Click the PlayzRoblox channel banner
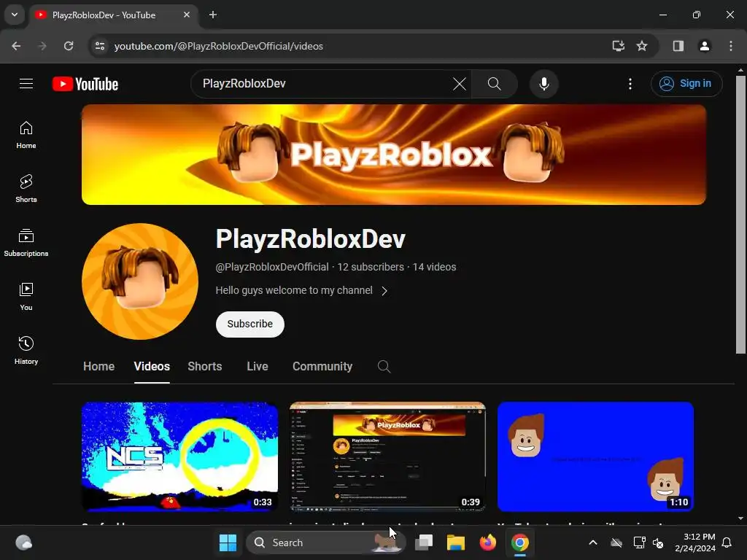Viewport: 747px width, 560px height. (x=394, y=155)
